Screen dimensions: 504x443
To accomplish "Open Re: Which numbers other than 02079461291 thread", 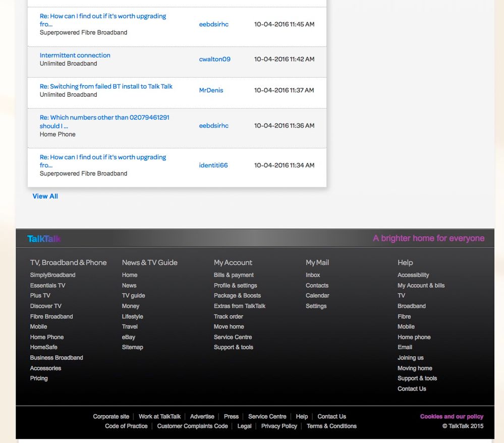I will coord(104,121).
